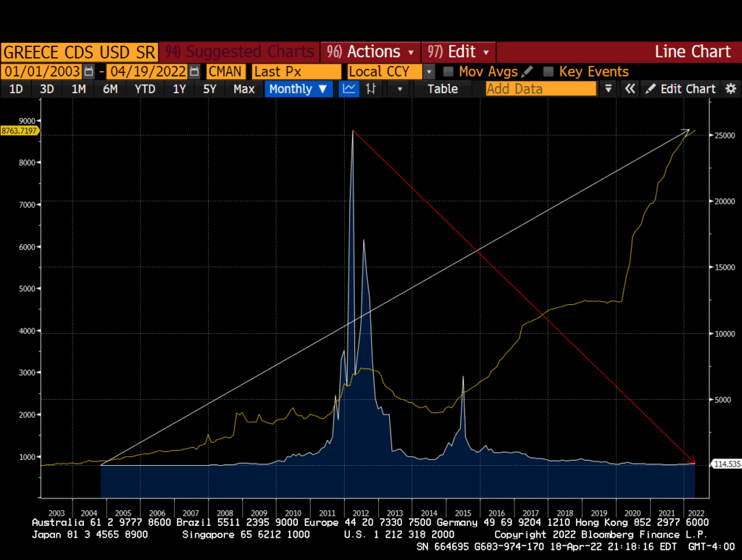Select the line chart type icon
The height and width of the screenshot is (560, 742).
(x=349, y=89)
